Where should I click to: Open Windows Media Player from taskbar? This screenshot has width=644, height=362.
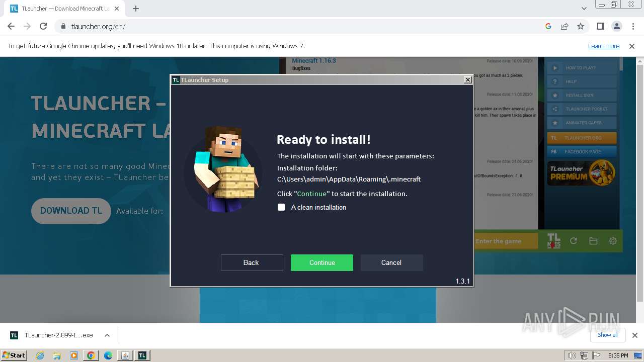74,355
